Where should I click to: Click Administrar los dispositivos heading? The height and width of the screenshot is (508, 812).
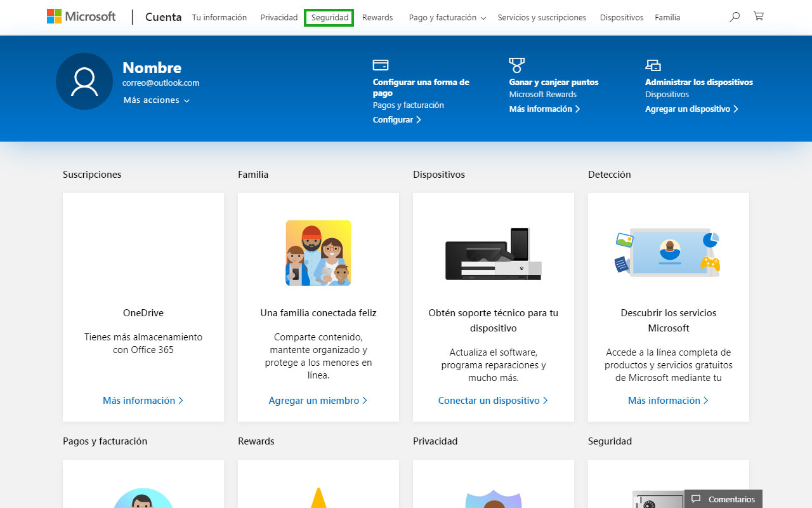[x=699, y=82]
